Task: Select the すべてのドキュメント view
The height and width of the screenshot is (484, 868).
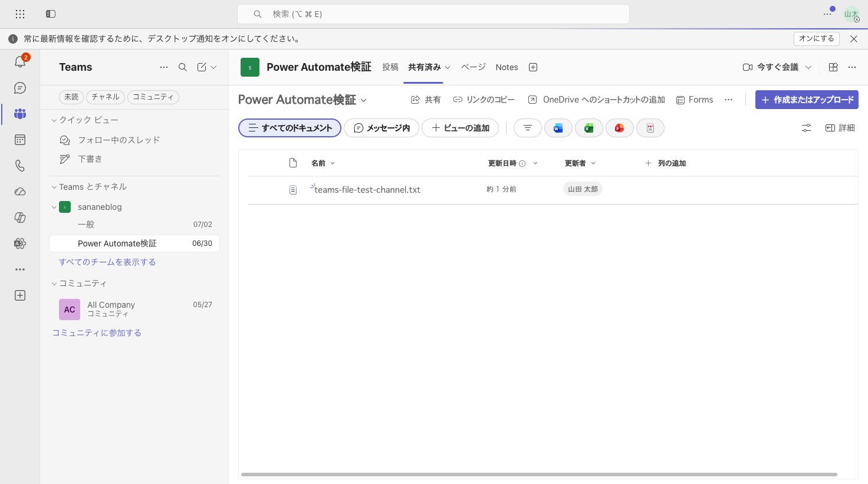Action: pyautogui.click(x=290, y=128)
